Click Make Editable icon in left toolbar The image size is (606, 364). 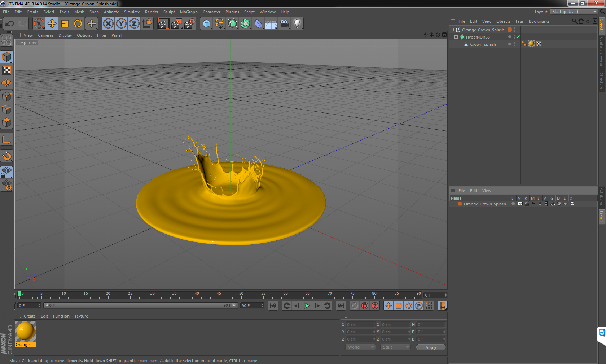click(x=6, y=40)
